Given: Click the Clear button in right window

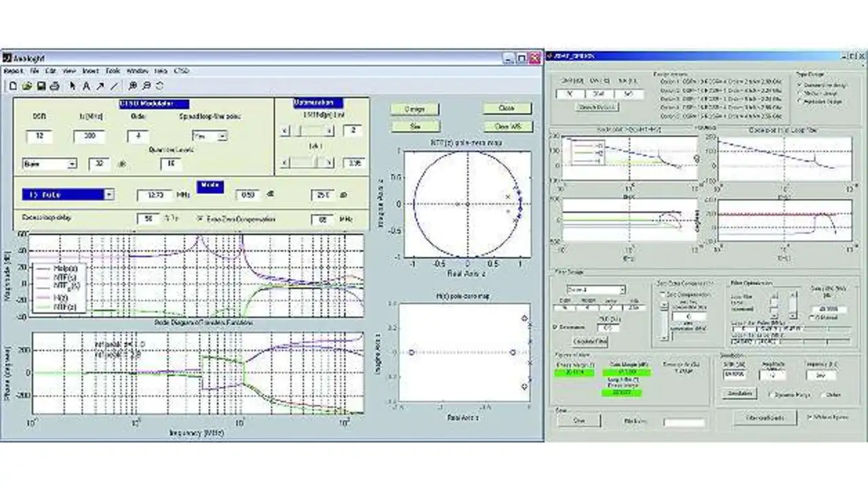Looking at the screenshot, I should tap(579, 421).
